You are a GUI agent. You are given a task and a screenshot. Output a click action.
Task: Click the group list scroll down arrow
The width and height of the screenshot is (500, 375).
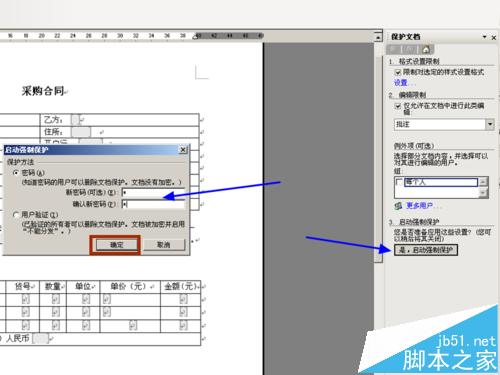tap(483, 192)
